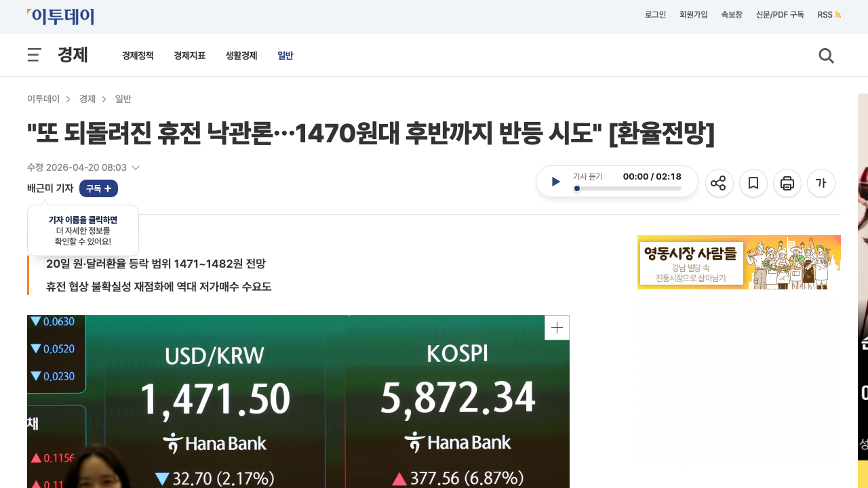
Task: Open the font size (가) button
Action: [x=821, y=183]
